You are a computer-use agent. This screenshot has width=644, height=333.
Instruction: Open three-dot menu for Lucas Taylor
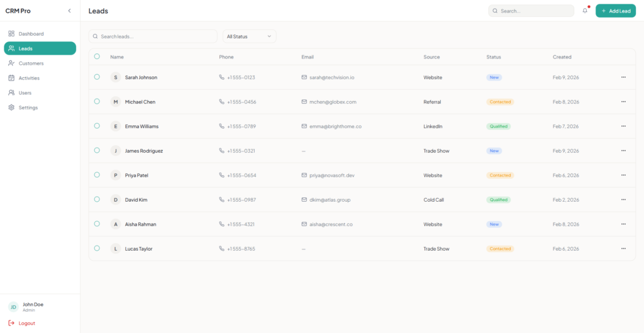coord(623,249)
